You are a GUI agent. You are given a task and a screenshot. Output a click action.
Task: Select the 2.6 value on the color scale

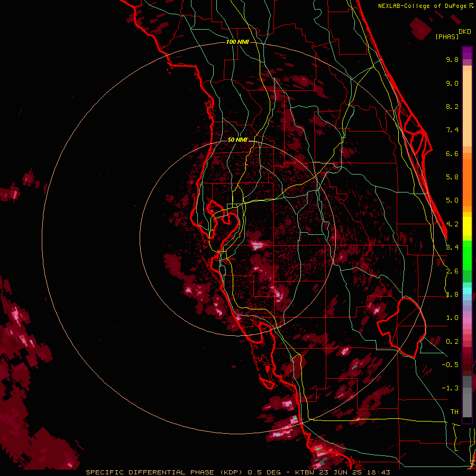[x=452, y=271]
